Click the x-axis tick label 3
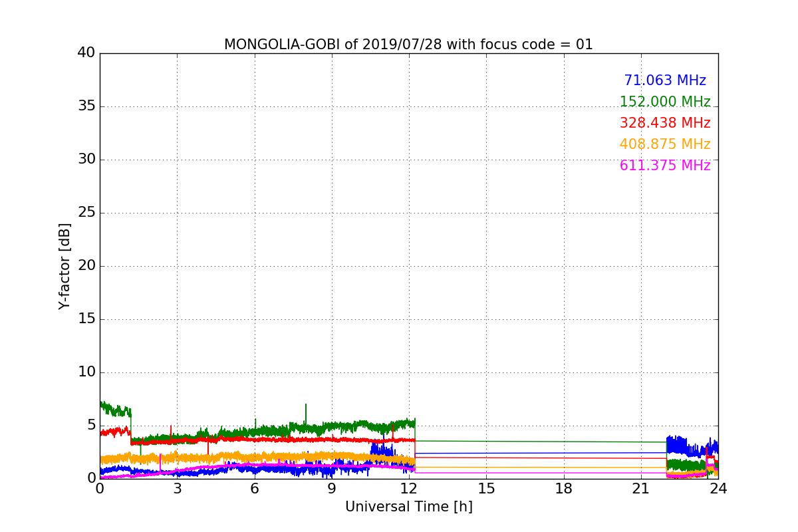Screen dimensions: 798x532 (177, 488)
